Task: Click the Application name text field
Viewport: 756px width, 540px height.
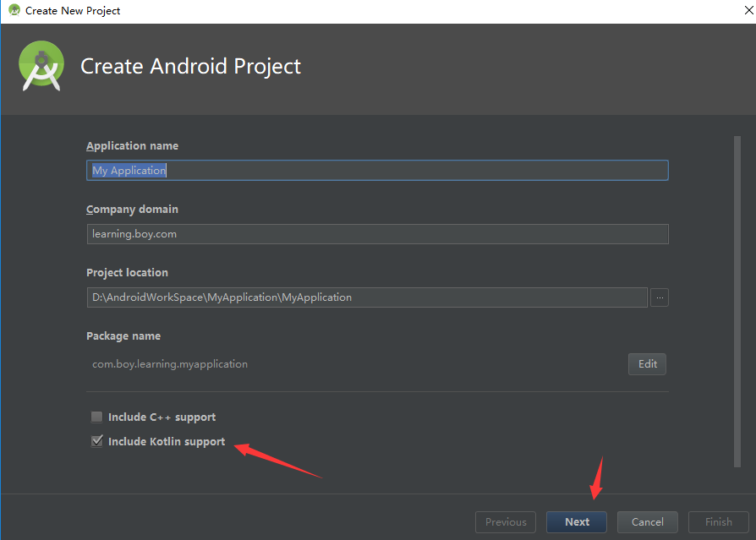Action: (377, 171)
